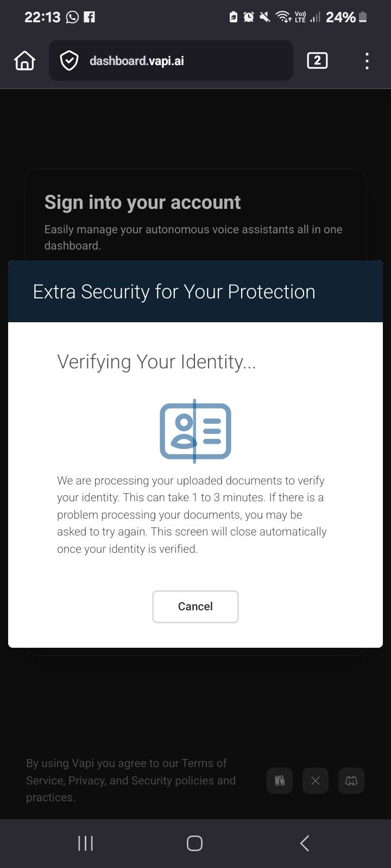Tap the Facebook notification icon

90,17
